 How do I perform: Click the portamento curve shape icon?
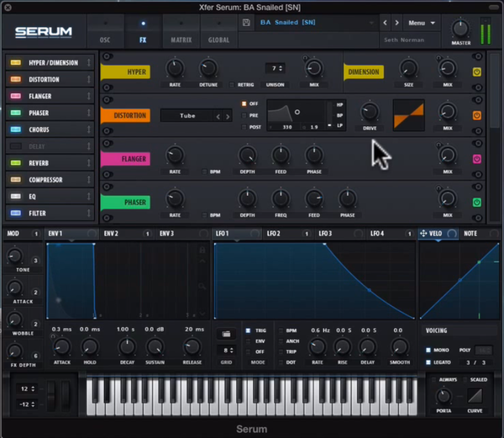(475, 396)
